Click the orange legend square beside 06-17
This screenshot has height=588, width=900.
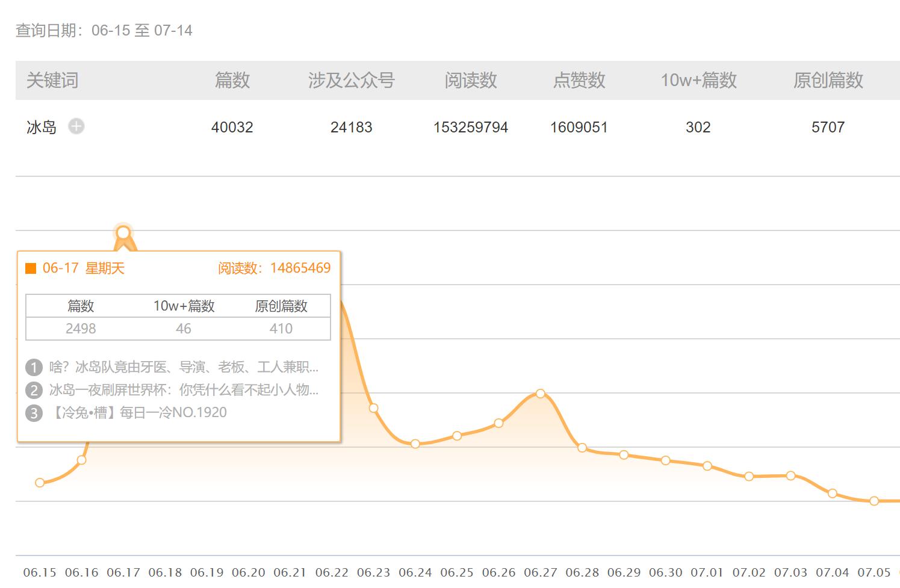click(x=31, y=268)
